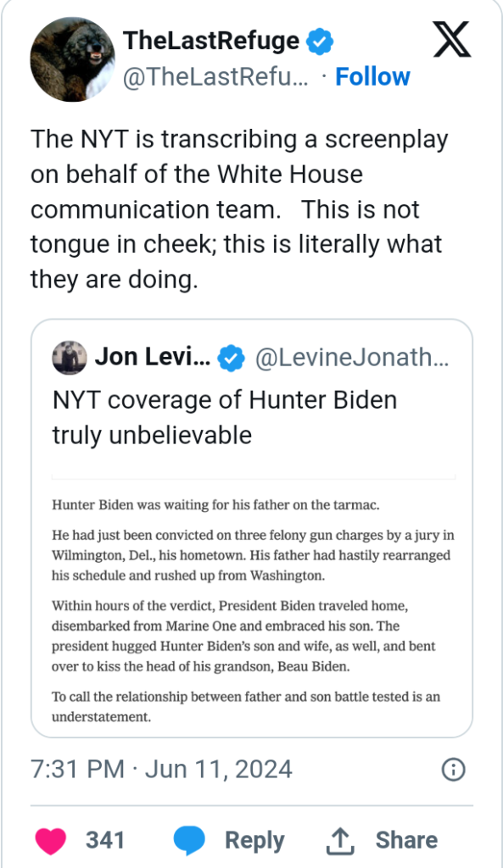Image resolution: width=503 pixels, height=868 pixels.
Task: Open the @LevineJonath... handle
Action: point(352,358)
